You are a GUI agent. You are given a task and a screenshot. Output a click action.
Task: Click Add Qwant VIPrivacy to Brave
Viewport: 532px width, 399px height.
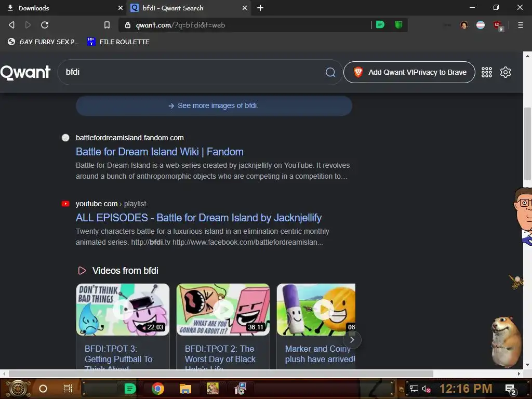pos(409,72)
